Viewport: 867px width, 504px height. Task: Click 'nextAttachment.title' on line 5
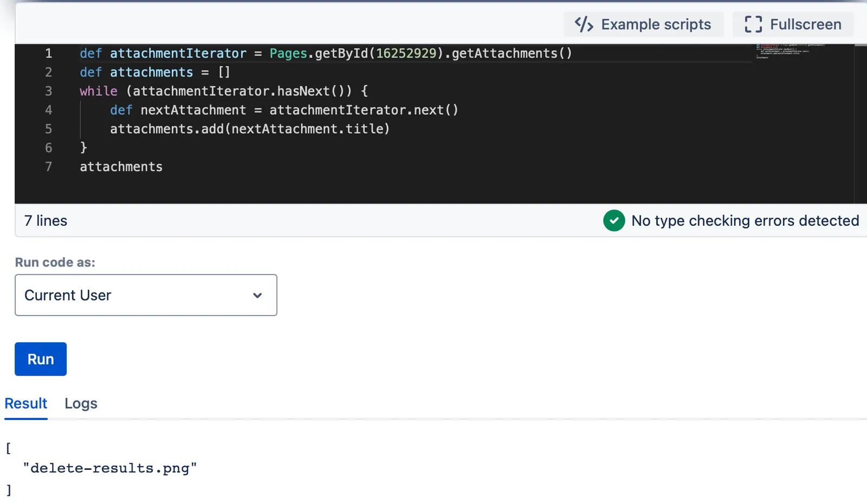tap(307, 129)
